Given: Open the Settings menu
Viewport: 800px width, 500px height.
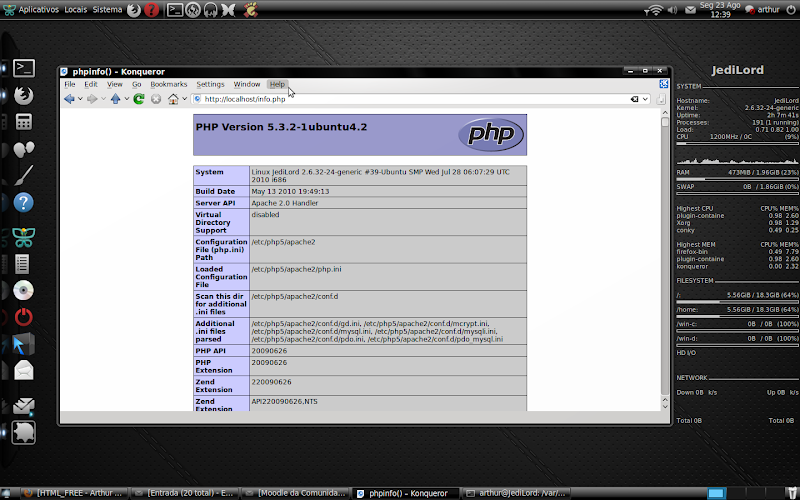Looking at the screenshot, I should tap(210, 84).
